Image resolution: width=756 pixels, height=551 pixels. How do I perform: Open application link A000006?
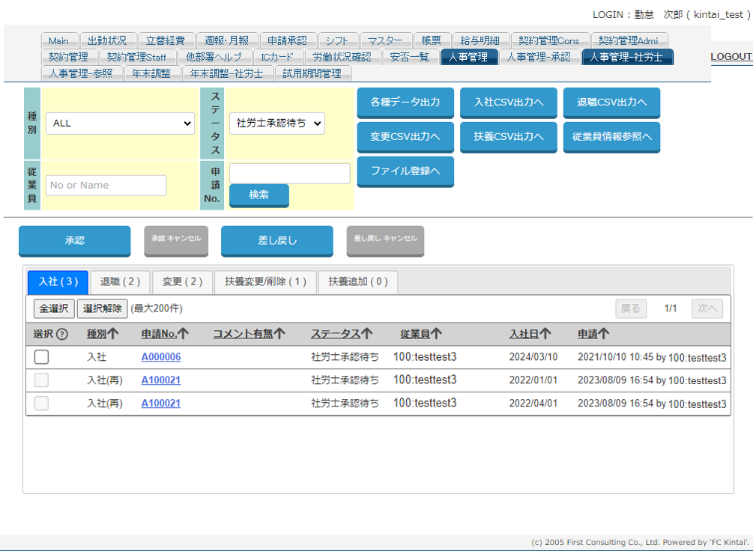[x=160, y=357]
